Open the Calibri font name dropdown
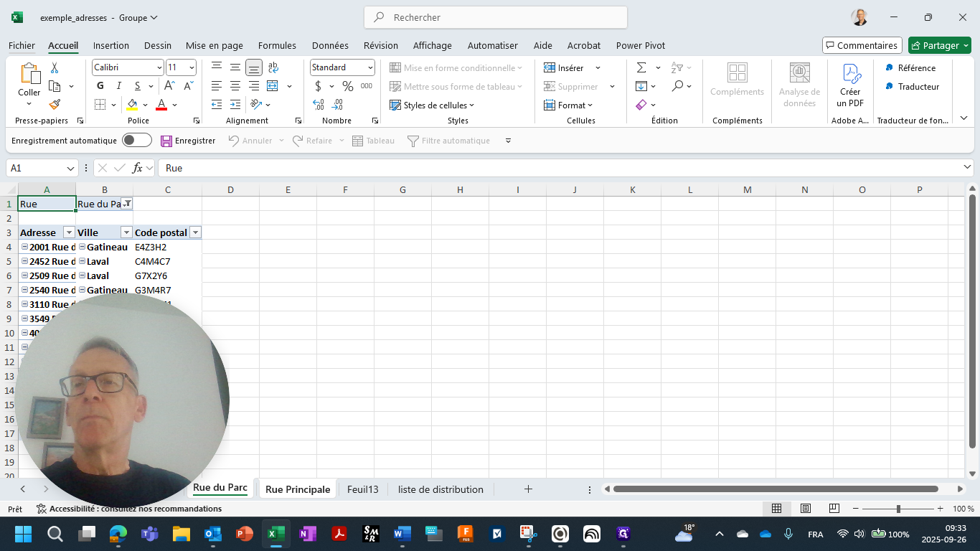 [159, 67]
